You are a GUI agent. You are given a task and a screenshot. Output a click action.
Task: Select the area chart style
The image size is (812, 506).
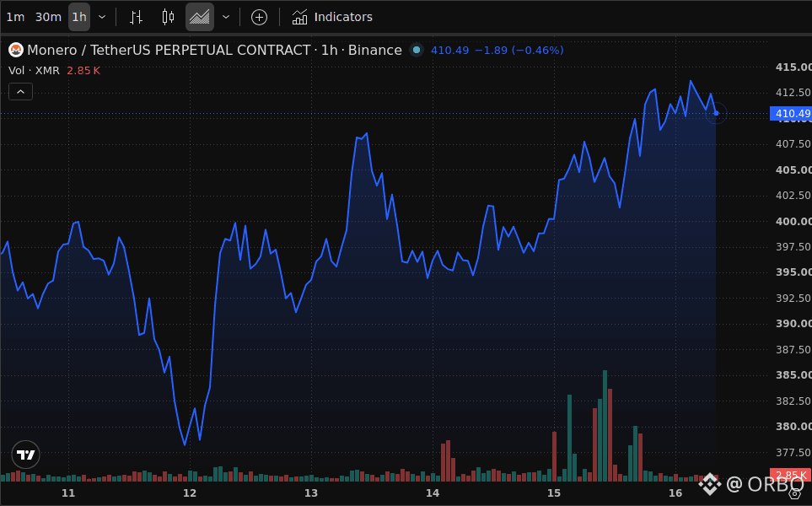tap(199, 17)
